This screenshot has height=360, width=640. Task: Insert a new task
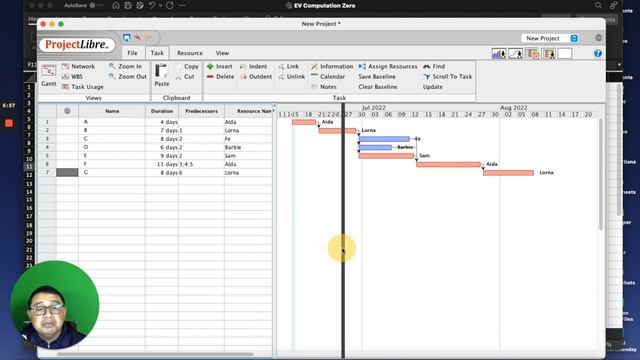tap(219, 66)
